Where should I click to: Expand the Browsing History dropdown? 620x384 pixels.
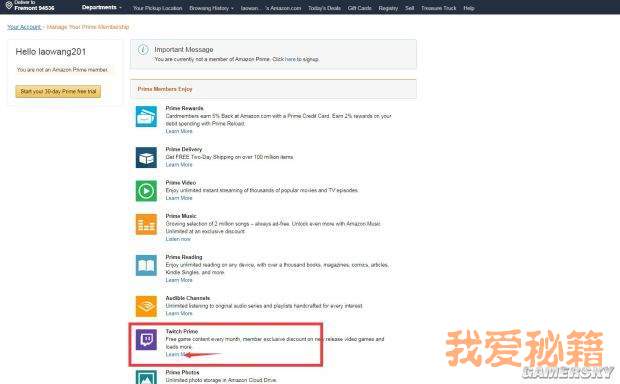click(211, 8)
